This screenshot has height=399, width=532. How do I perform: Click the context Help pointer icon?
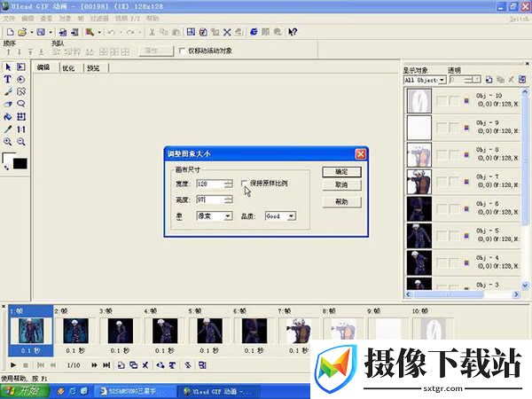coord(293,32)
